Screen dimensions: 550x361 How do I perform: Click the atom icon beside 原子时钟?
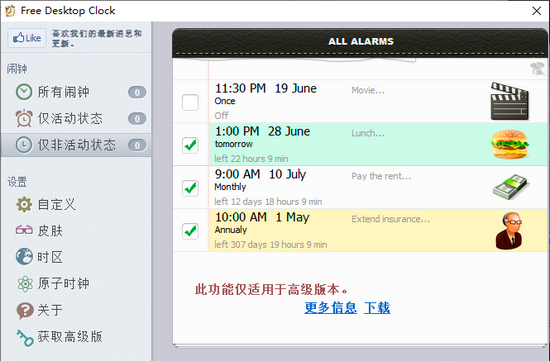[25, 284]
